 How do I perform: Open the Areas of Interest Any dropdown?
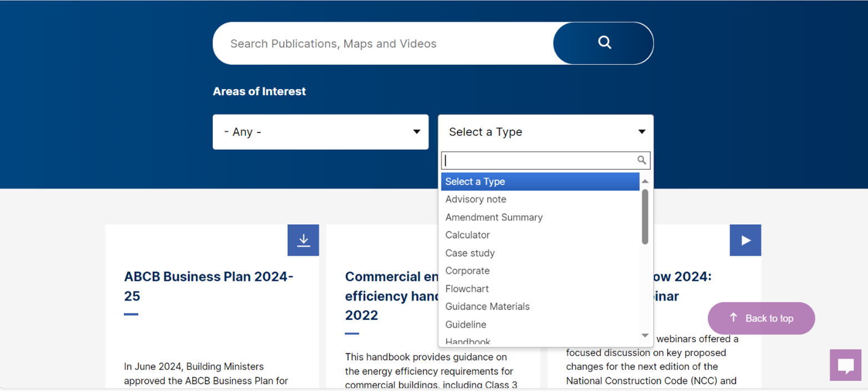click(x=320, y=131)
